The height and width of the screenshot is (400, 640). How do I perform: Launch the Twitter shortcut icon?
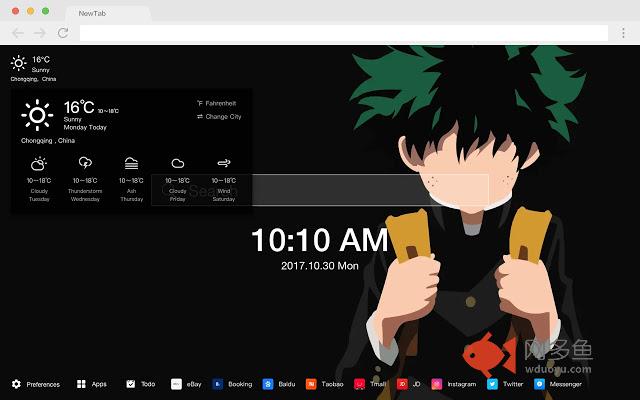click(492, 384)
